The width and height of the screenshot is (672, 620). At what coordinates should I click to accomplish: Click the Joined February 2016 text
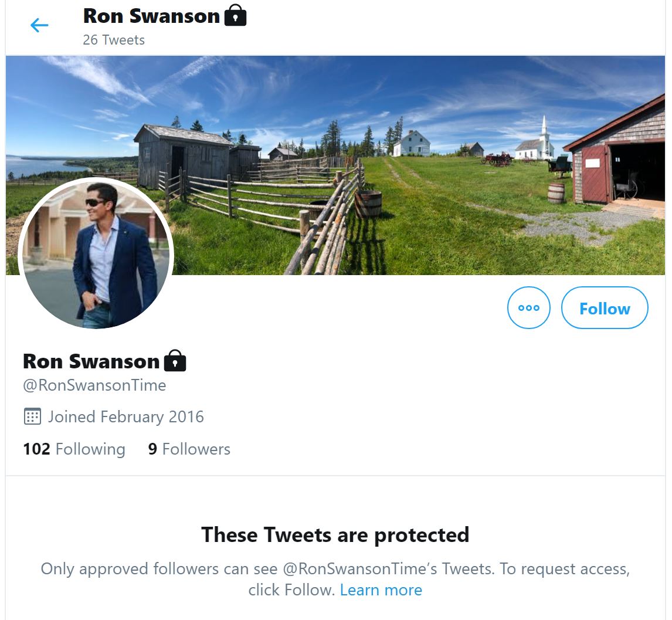[125, 416]
